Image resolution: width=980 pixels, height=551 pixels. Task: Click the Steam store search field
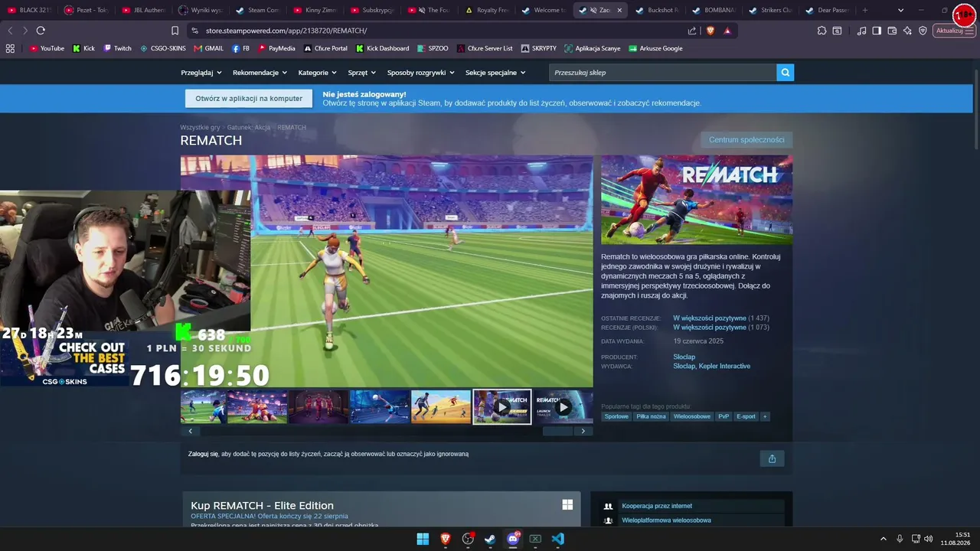point(662,73)
